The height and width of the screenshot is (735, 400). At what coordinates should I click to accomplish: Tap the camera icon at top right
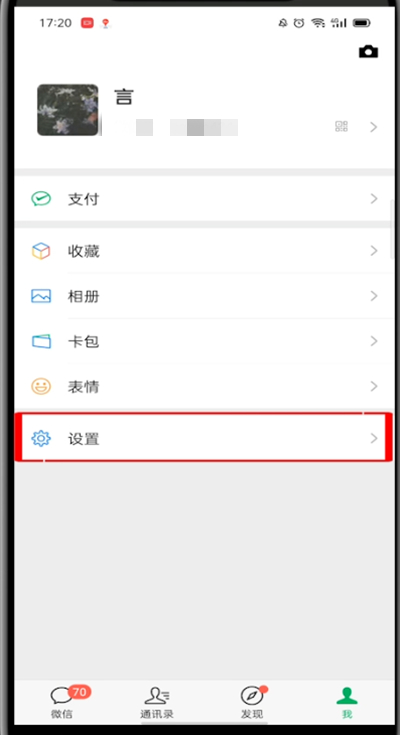pyautogui.click(x=368, y=52)
